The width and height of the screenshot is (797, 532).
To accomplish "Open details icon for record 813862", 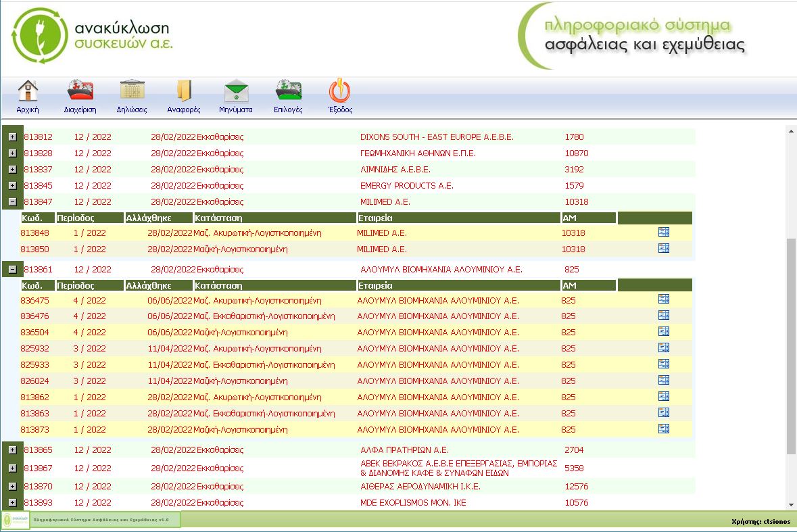I will click(x=664, y=397).
